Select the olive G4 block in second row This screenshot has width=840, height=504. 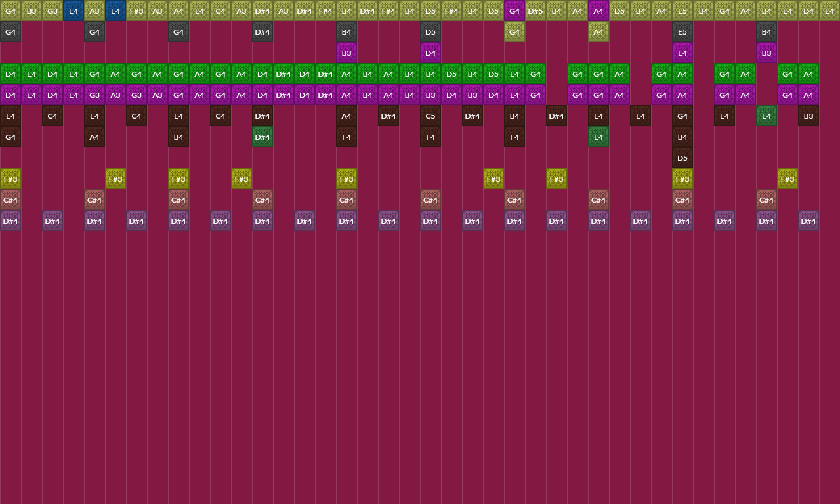coord(514,32)
